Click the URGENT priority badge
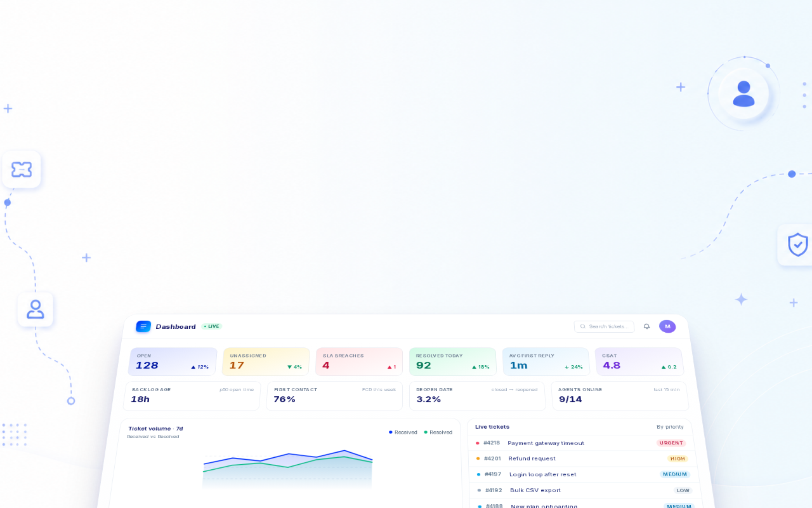The image size is (812, 508). [671, 443]
